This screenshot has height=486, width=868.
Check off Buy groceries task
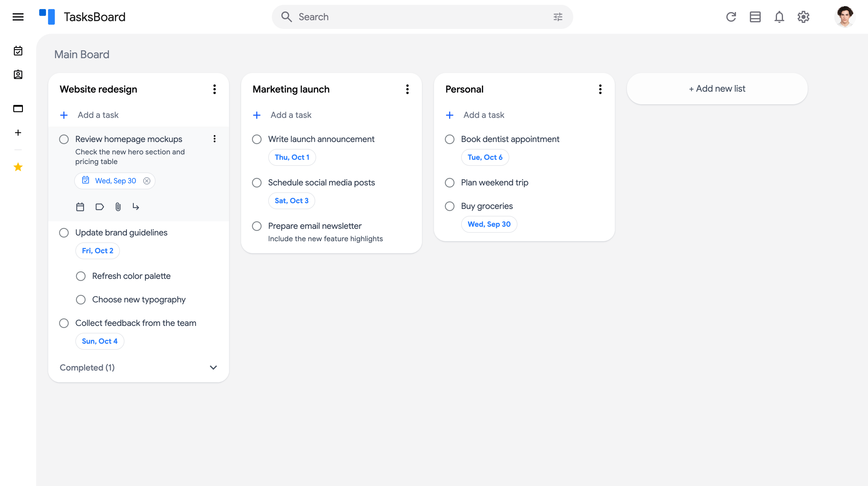(x=449, y=206)
